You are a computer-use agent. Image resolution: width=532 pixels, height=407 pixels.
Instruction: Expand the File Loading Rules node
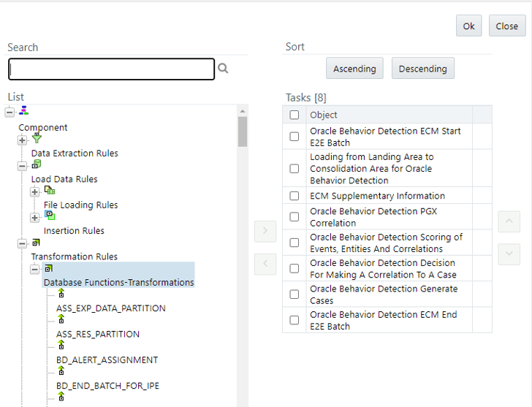[x=34, y=192]
